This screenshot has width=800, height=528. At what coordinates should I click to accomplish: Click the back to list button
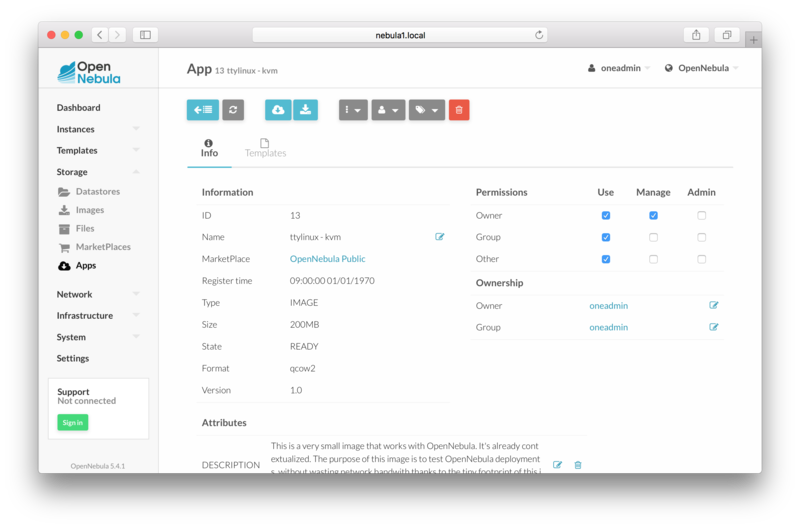202,110
